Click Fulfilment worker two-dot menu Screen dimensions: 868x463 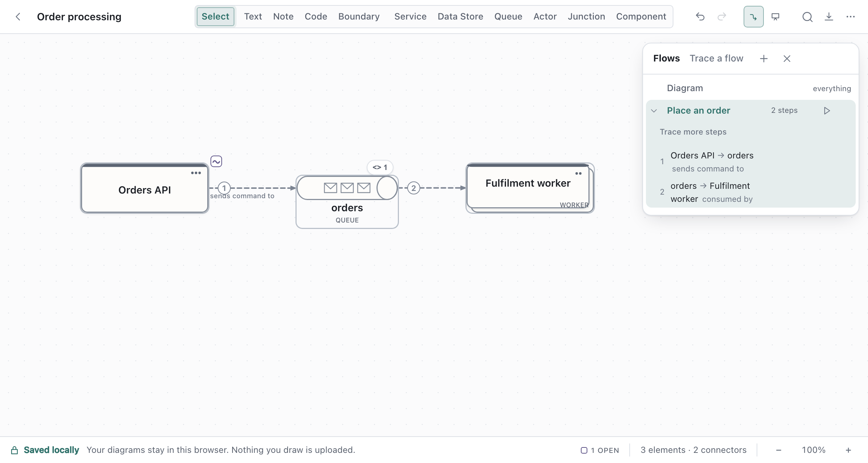(x=579, y=174)
